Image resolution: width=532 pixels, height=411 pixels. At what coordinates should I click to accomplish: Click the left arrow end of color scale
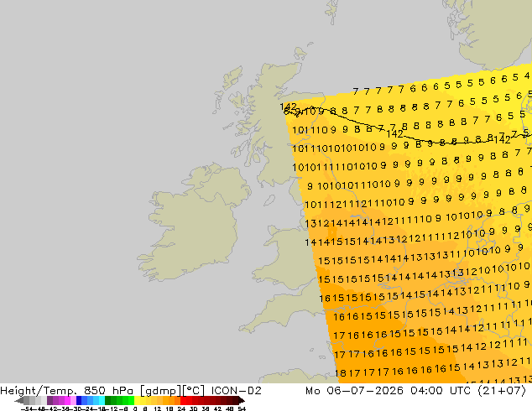click(x=18, y=401)
